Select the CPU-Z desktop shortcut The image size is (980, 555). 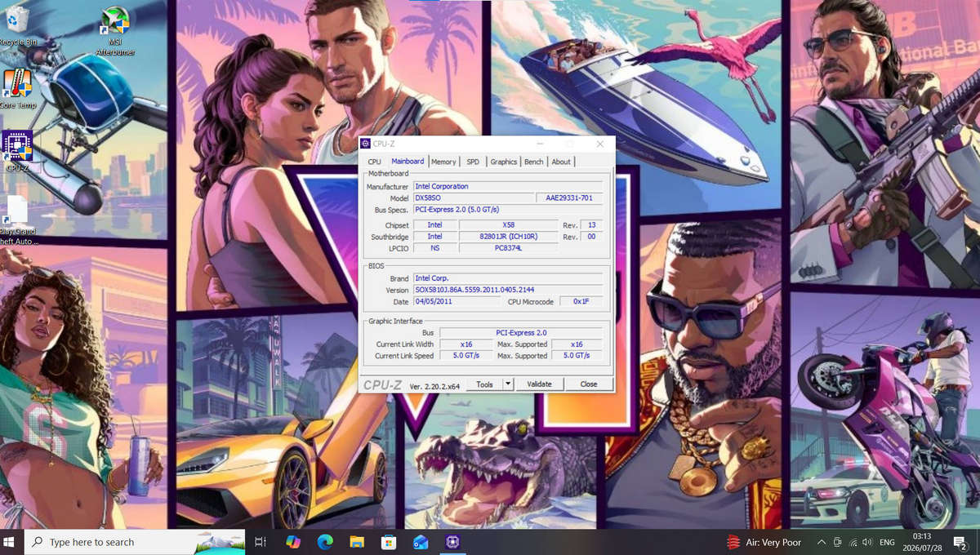17,151
